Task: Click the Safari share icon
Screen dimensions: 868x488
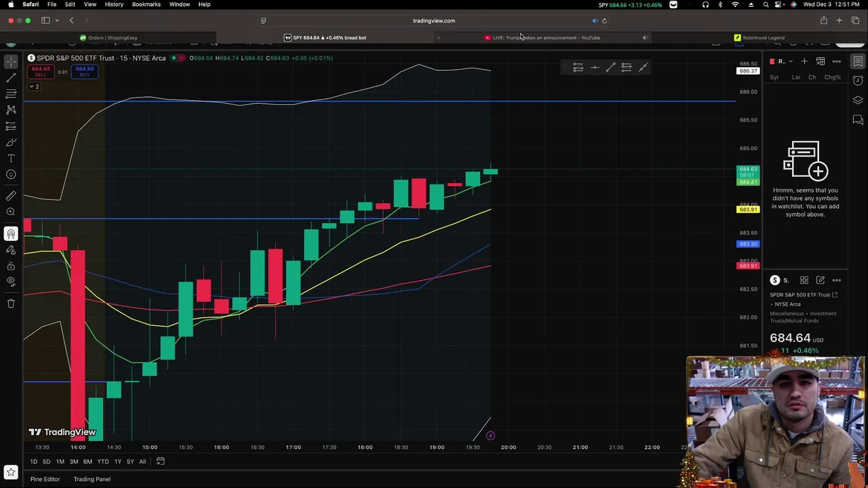Action: 823,20
